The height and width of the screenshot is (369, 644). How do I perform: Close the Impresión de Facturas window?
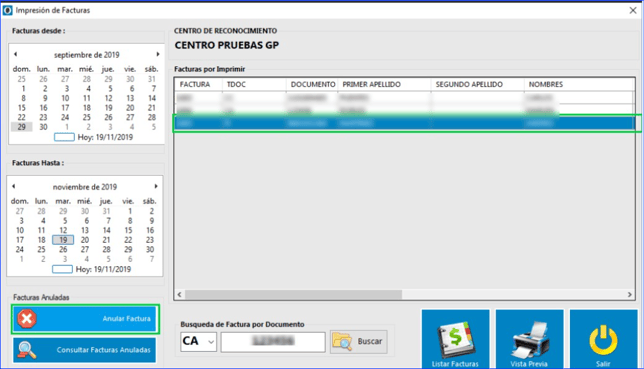point(633,10)
